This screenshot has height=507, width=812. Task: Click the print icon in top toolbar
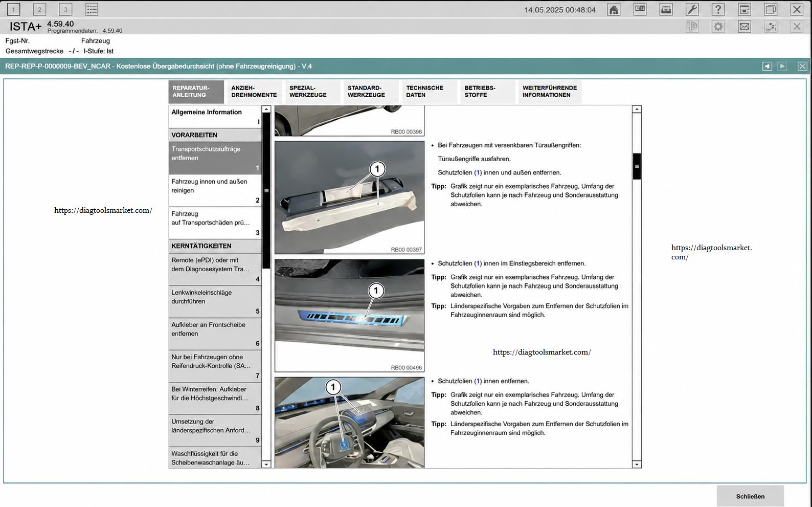click(666, 9)
